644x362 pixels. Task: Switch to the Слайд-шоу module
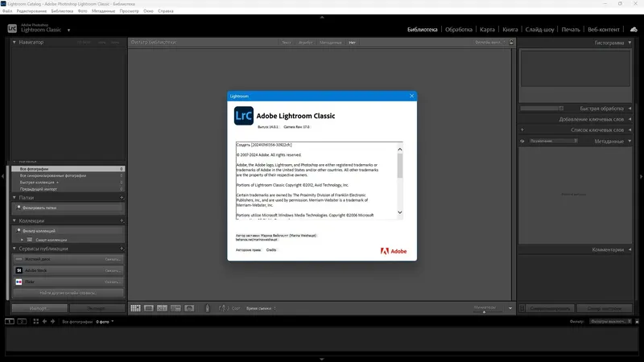click(539, 30)
